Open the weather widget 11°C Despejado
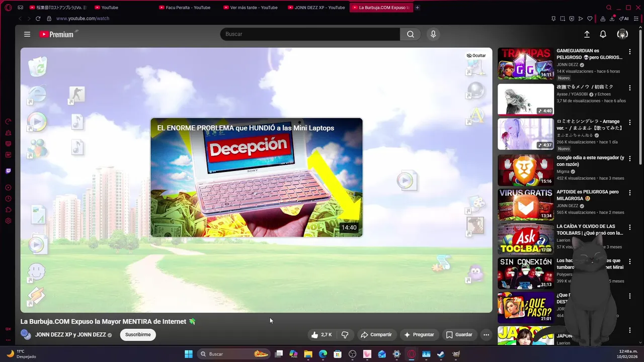 click(21, 354)
